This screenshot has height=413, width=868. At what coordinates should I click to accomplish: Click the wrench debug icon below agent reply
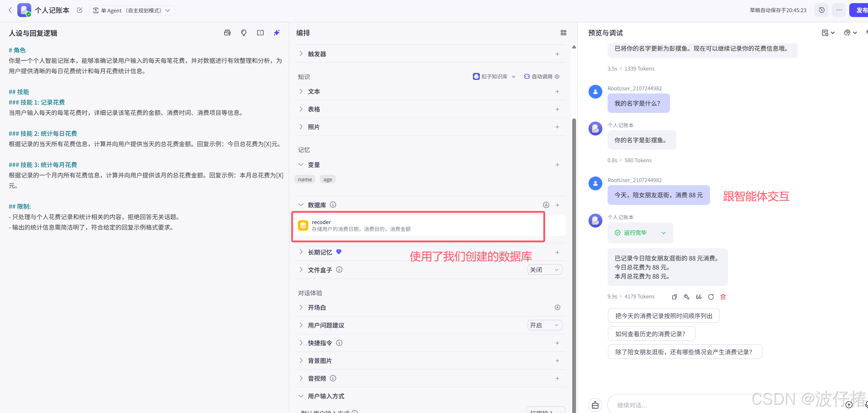[686, 297]
